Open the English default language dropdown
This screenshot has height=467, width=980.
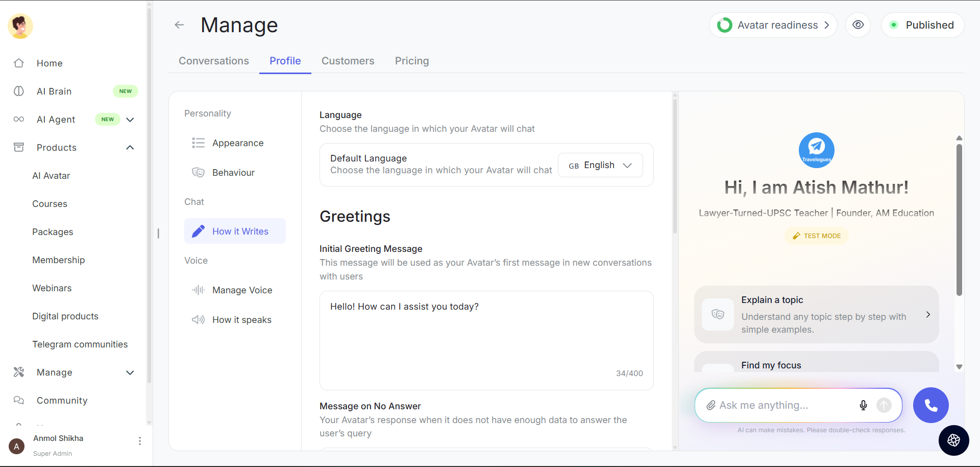[x=600, y=165]
